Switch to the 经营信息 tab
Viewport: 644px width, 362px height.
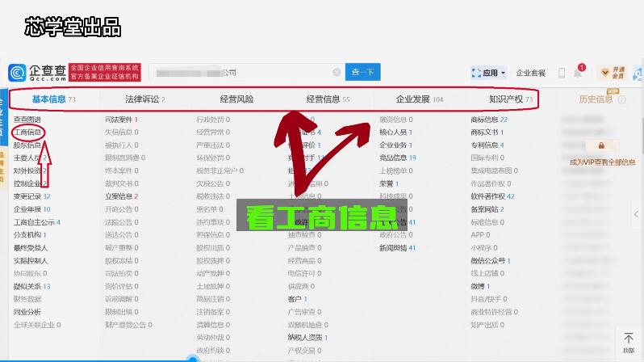[328, 99]
